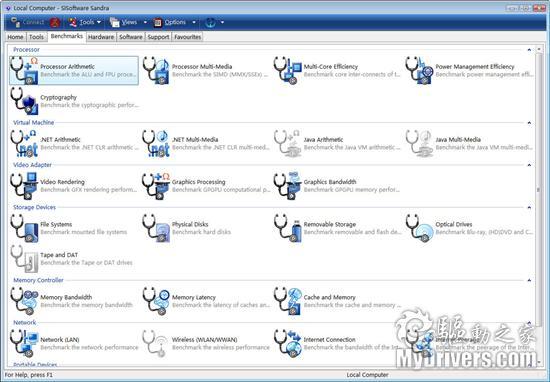Click the Connect toolbar button

[x=27, y=22]
